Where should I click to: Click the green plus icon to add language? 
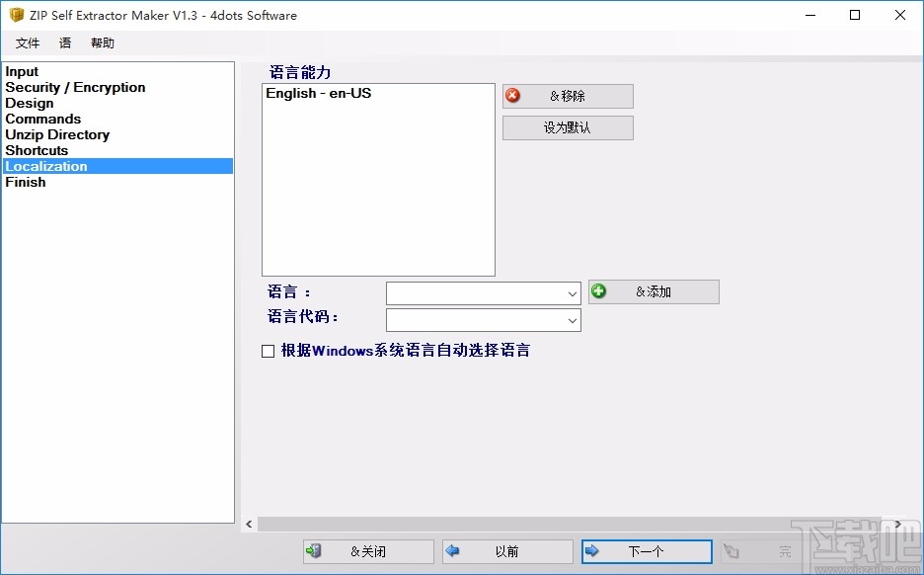click(600, 290)
